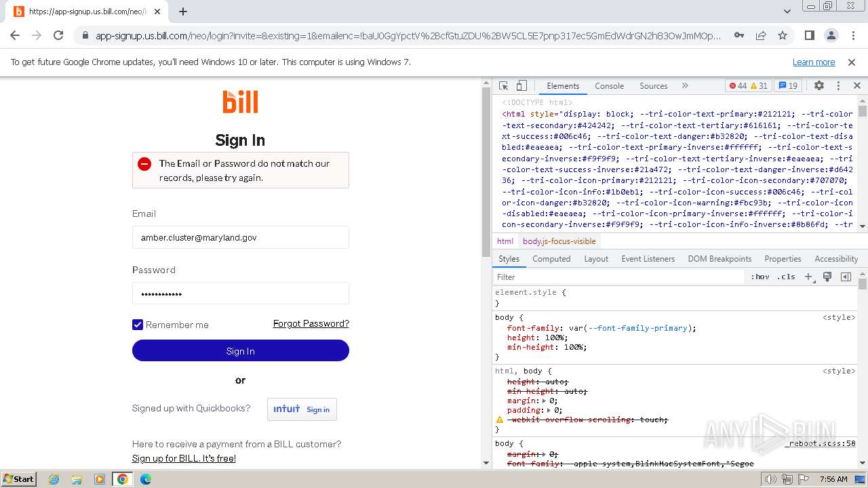The height and width of the screenshot is (488, 868).
Task: Open the Accessibility tab
Action: (836, 259)
